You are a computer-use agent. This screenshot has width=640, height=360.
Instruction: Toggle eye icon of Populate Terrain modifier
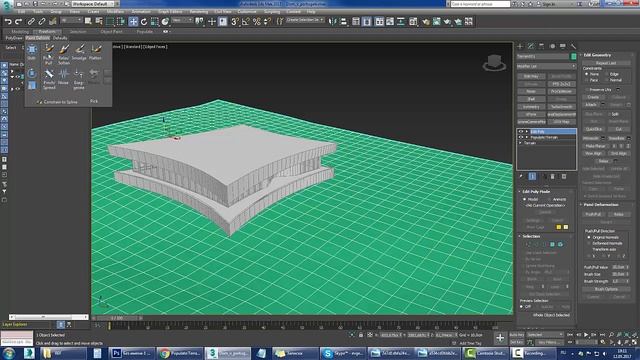[x=521, y=137]
